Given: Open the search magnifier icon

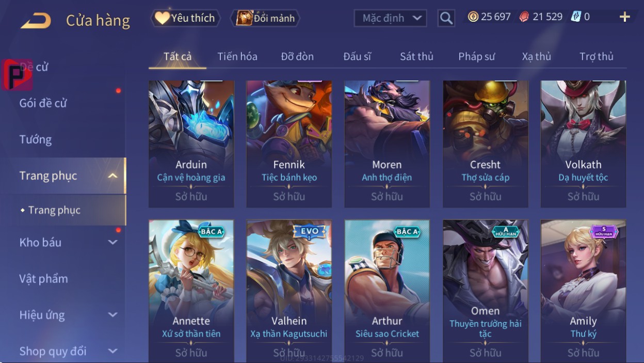Looking at the screenshot, I should pyautogui.click(x=446, y=18).
